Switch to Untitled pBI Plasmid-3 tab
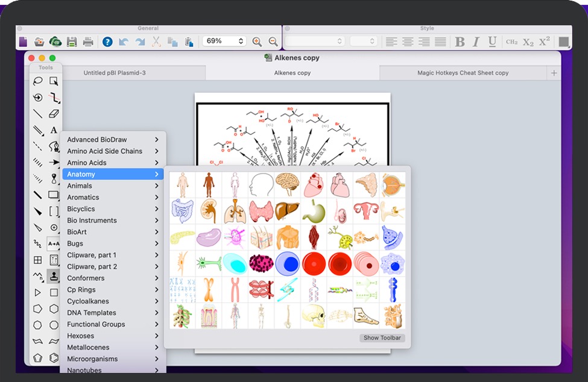 pos(115,73)
